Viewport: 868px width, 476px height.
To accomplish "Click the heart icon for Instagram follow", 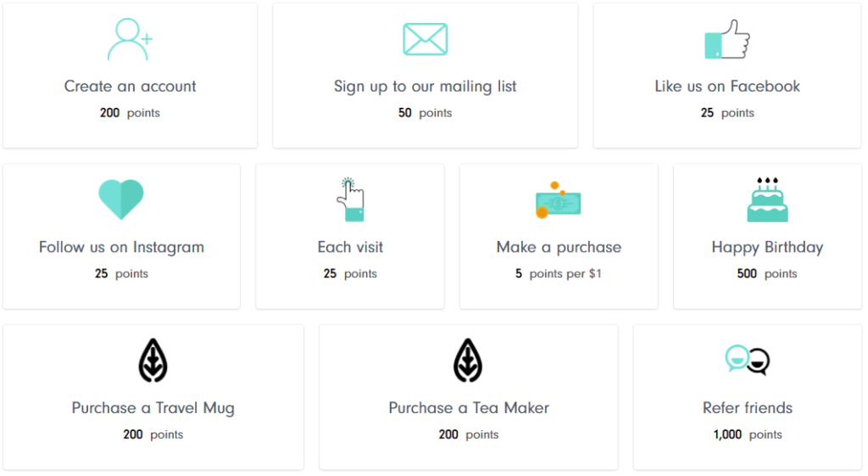I will coord(121,199).
